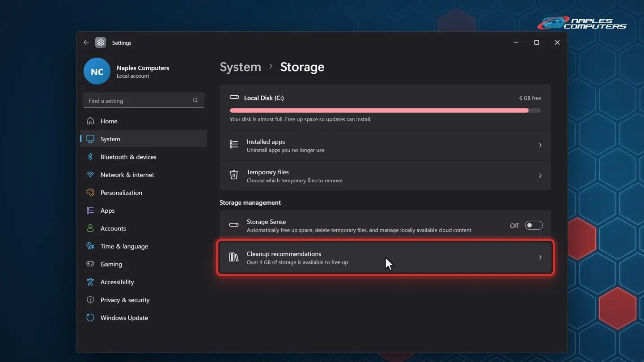Select System in the sidebar
This screenshot has height=362, width=644.
coord(144,139)
